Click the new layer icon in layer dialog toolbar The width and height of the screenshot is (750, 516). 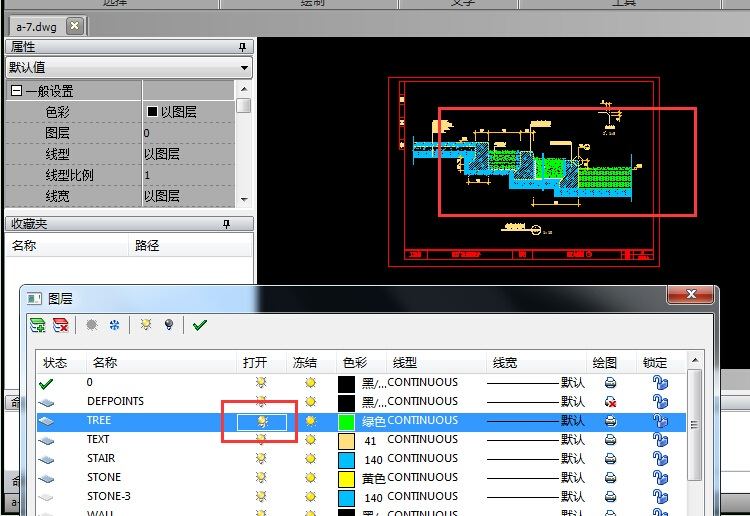pos(37,325)
